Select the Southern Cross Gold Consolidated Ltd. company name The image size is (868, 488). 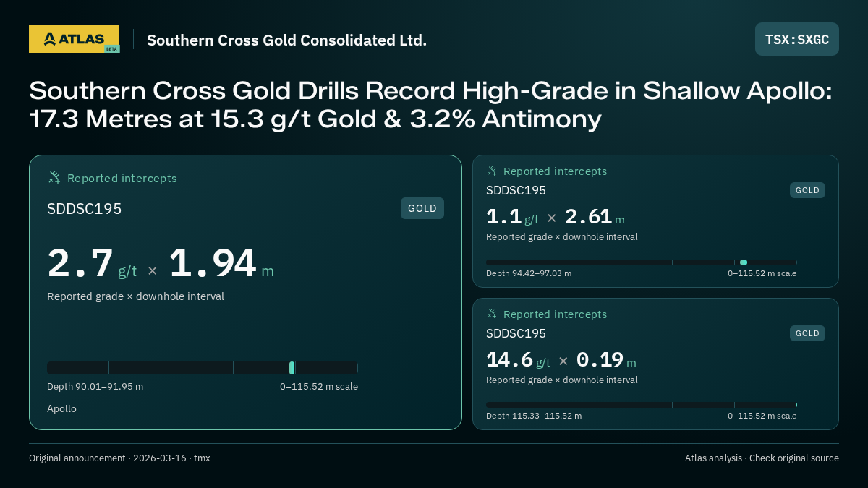286,40
